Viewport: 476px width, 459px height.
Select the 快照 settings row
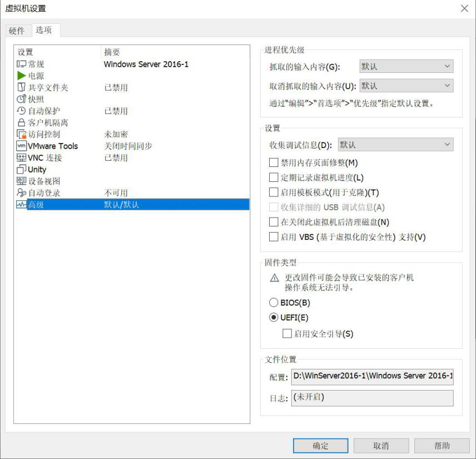pyautogui.click(x=132, y=99)
